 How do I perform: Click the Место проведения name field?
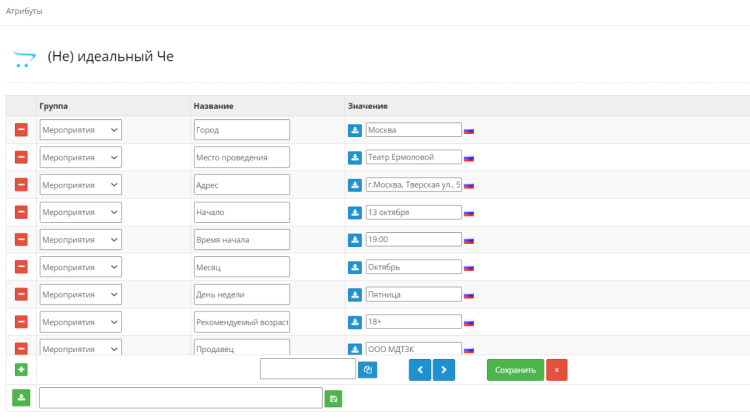point(241,157)
